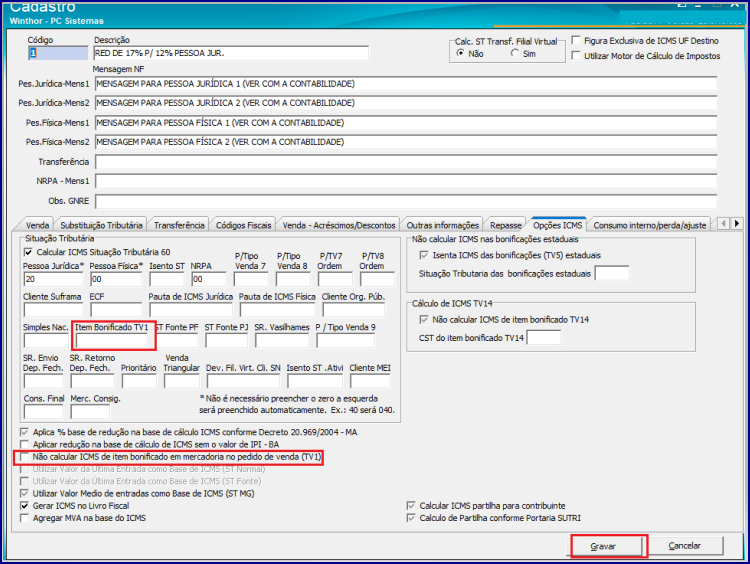Toggle Utilizar Valor Medio de entradas (ST MG)

coord(24,493)
